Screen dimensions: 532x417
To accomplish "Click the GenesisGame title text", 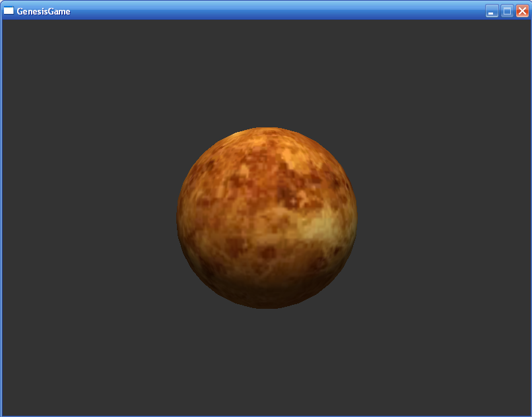I will pos(44,11).
